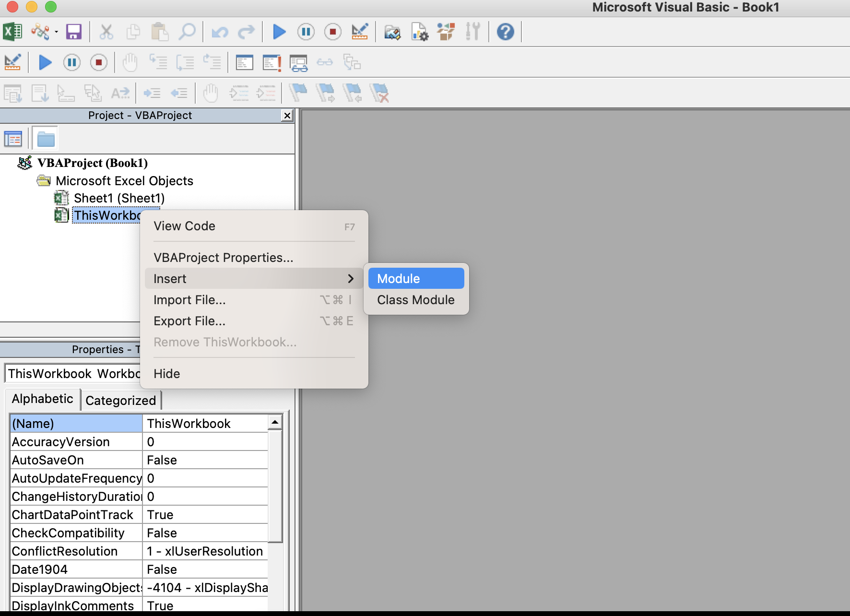Screen dimensions: 850x616
Task: Click the Insert item dropdown arrow in toolbar
Action: click(56, 32)
